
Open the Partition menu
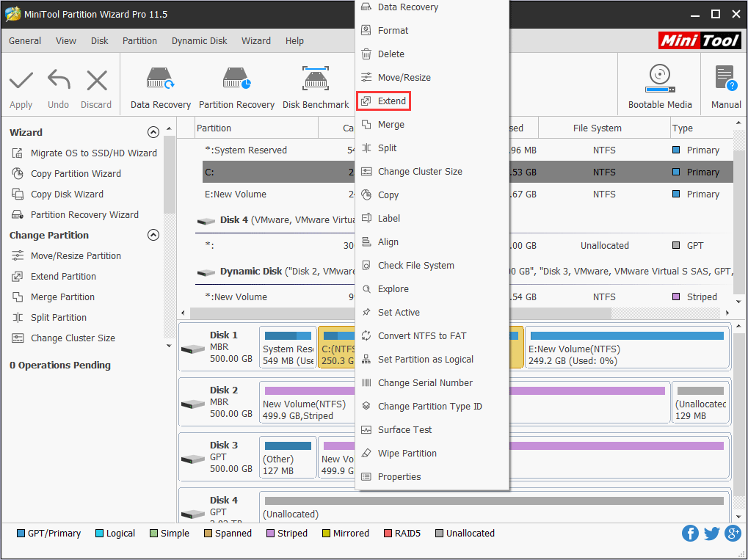coord(139,41)
